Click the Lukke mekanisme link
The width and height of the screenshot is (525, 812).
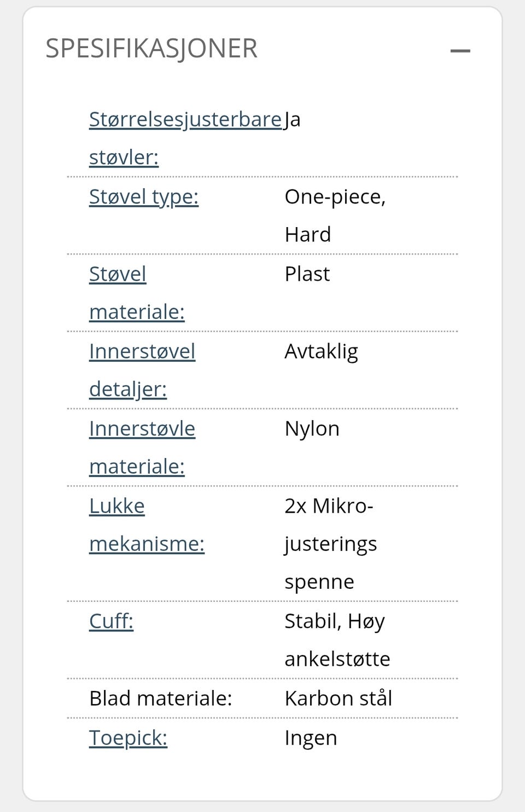tap(147, 525)
